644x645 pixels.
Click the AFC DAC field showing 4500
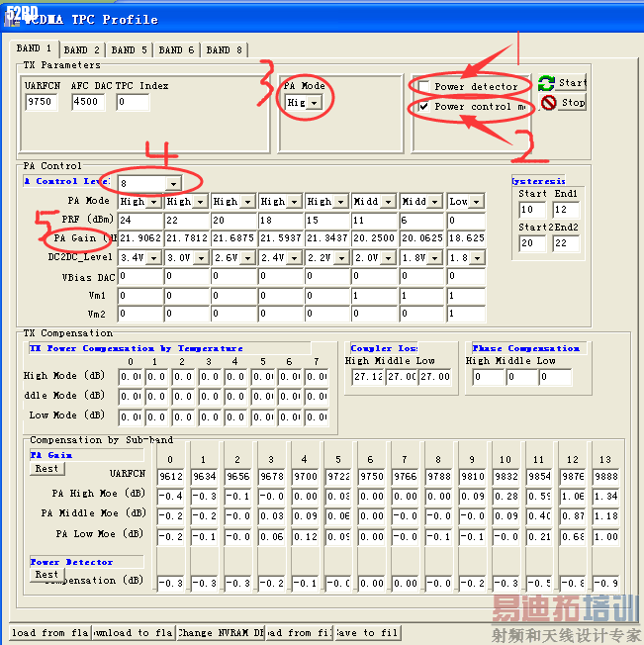[x=88, y=102]
